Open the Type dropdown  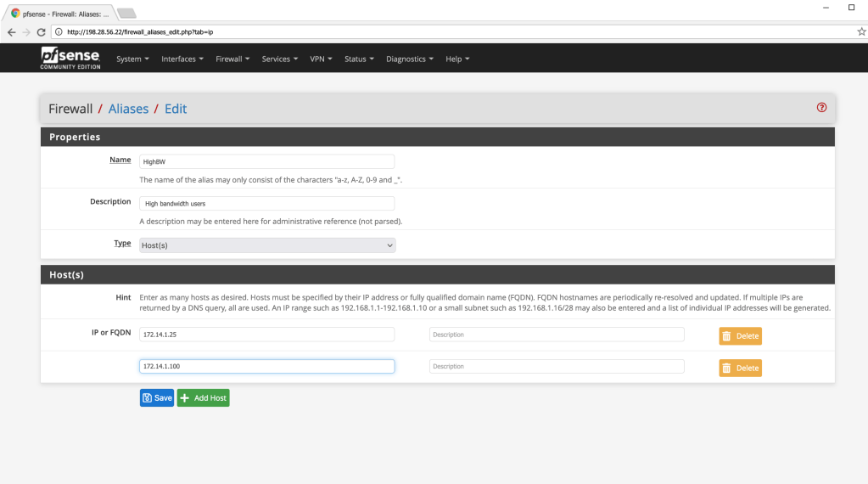tap(267, 245)
